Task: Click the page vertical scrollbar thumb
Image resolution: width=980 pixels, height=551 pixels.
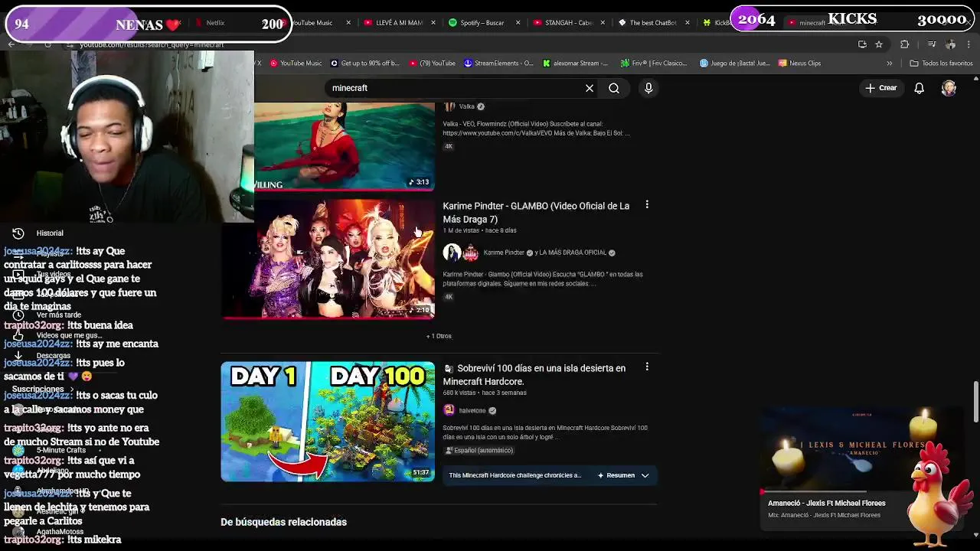Action: click(x=975, y=402)
